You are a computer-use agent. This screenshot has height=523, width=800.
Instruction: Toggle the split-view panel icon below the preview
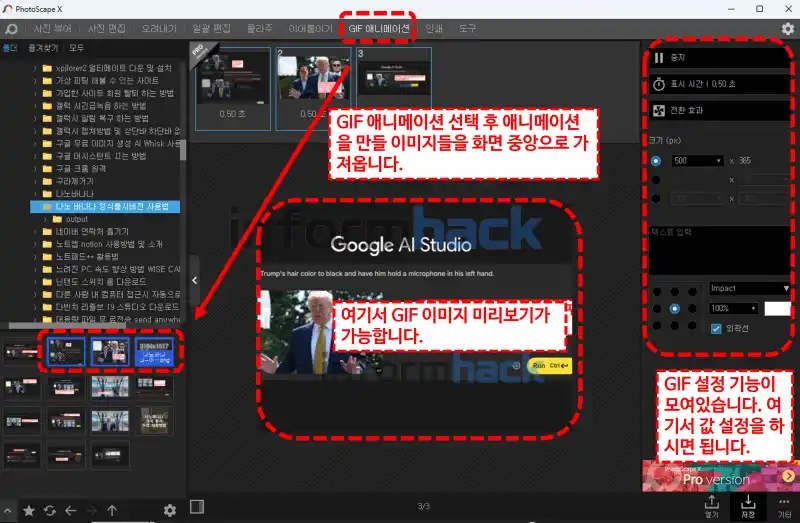197,507
